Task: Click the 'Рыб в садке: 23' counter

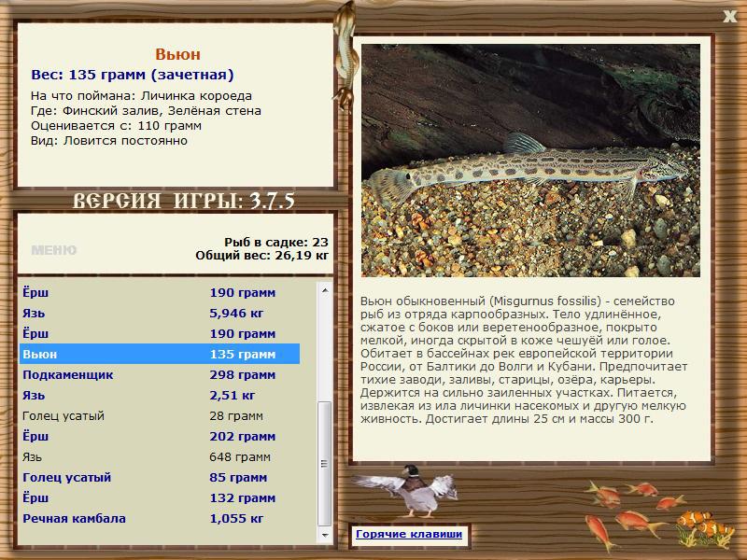Action: [x=276, y=243]
